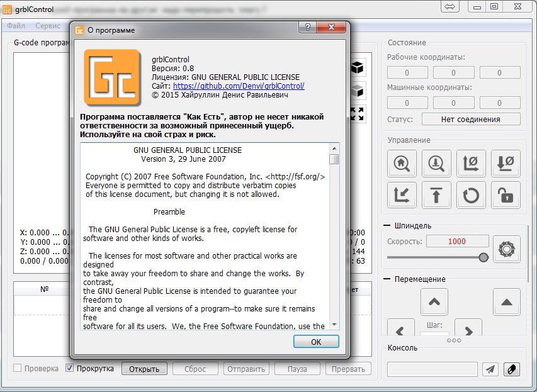Click the reset circular arrow icon

(471, 195)
